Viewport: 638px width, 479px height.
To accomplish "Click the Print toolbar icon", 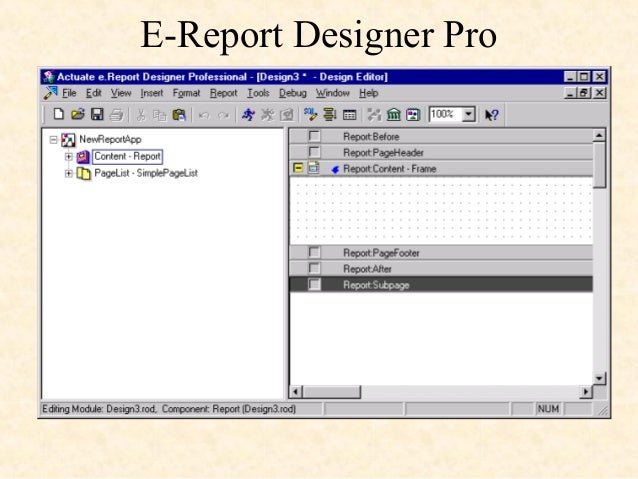I will coord(116,115).
